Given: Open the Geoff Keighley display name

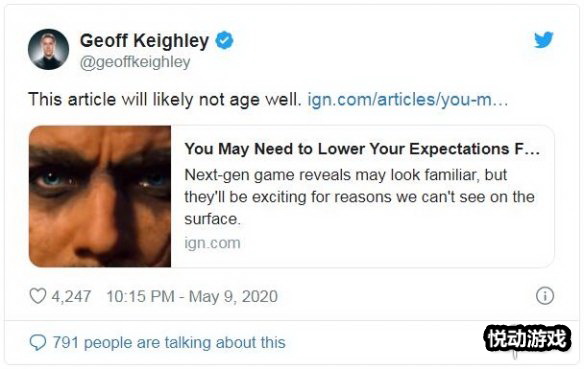Looking at the screenshot, I should [x=144, y=41].
